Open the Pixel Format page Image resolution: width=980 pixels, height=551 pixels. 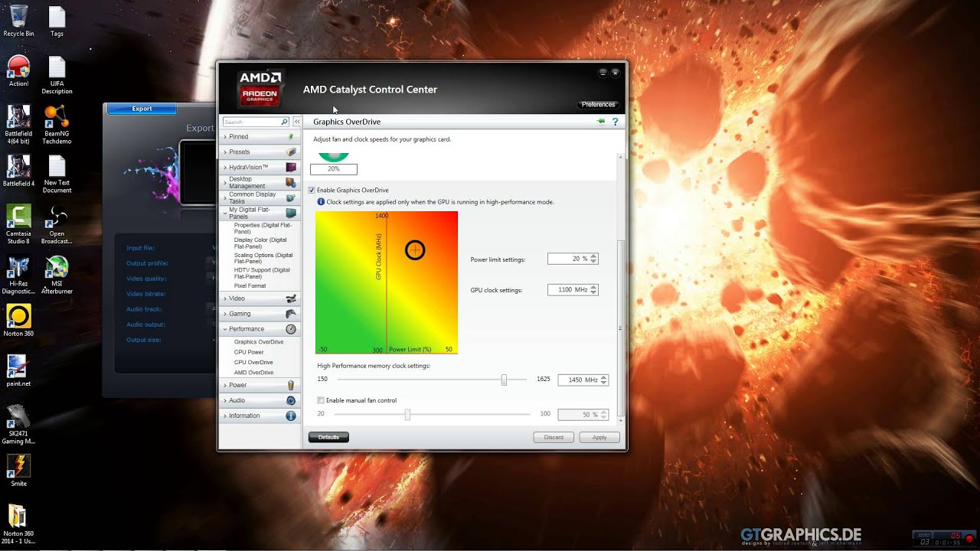point(250,285)
